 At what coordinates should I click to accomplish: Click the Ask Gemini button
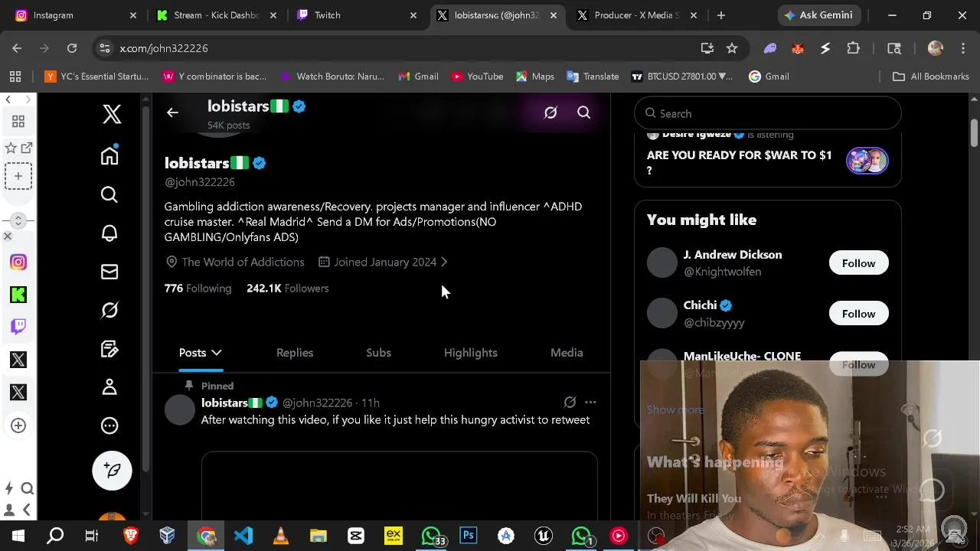click(818, 15)
